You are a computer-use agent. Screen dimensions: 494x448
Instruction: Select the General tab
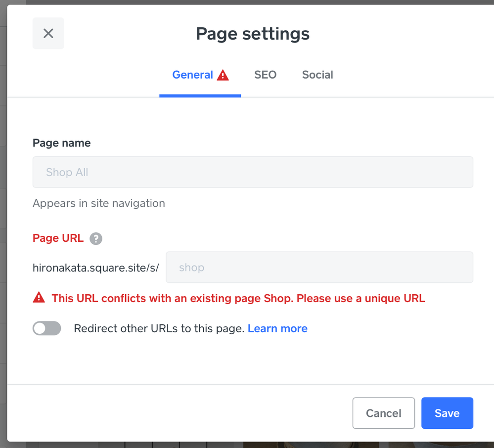point(192,75)
